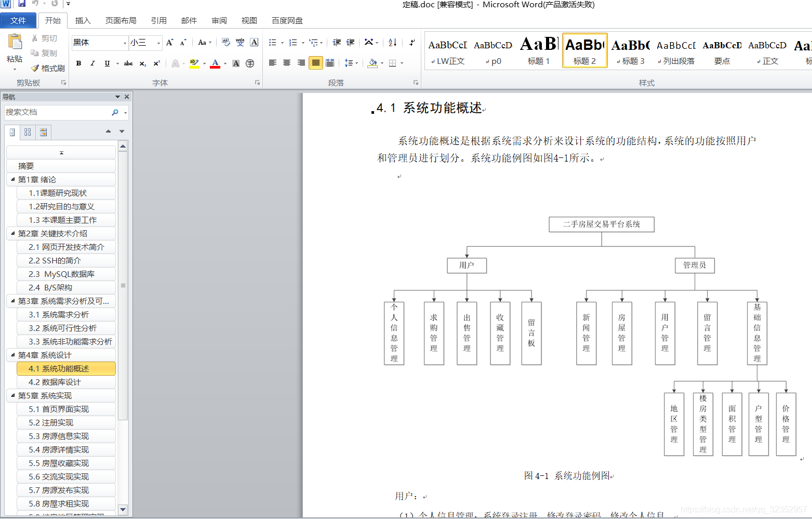This screenshot has height=519, width=812.
Task: Align text right
Action: click(301, 63)
